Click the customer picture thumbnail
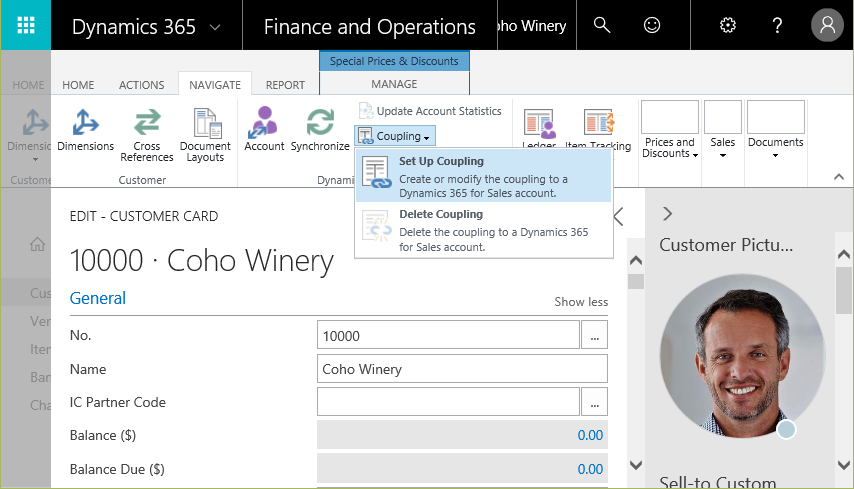The image size is (854, 489). [x=742, y=356]
